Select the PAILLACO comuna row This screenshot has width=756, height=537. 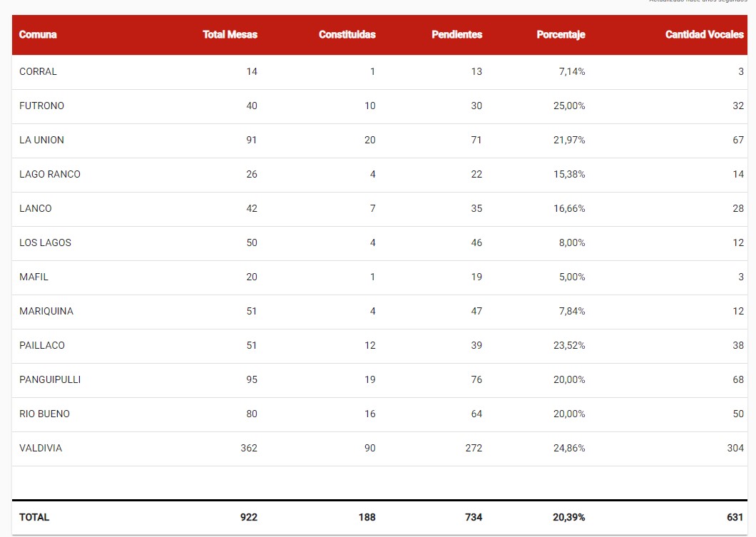click(380, 346)
